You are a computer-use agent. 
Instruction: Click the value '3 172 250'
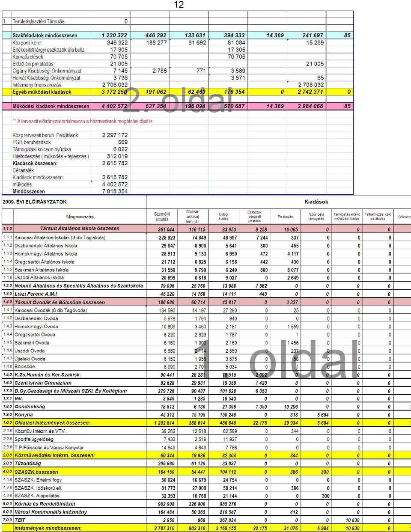point(114,92)
